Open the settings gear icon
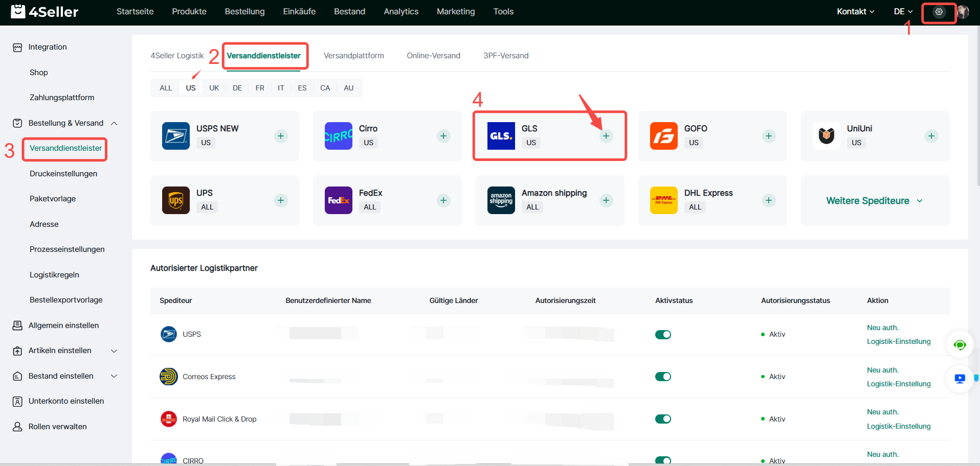 [939, 12]
